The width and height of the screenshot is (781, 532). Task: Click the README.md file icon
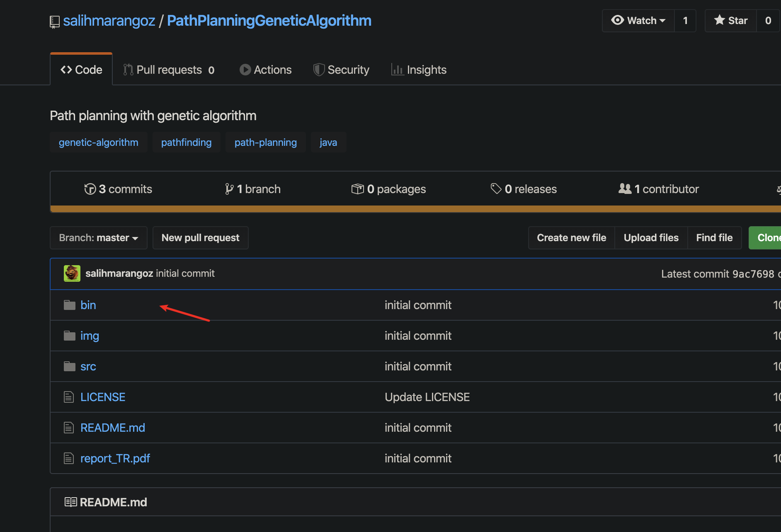pos(69,428)
